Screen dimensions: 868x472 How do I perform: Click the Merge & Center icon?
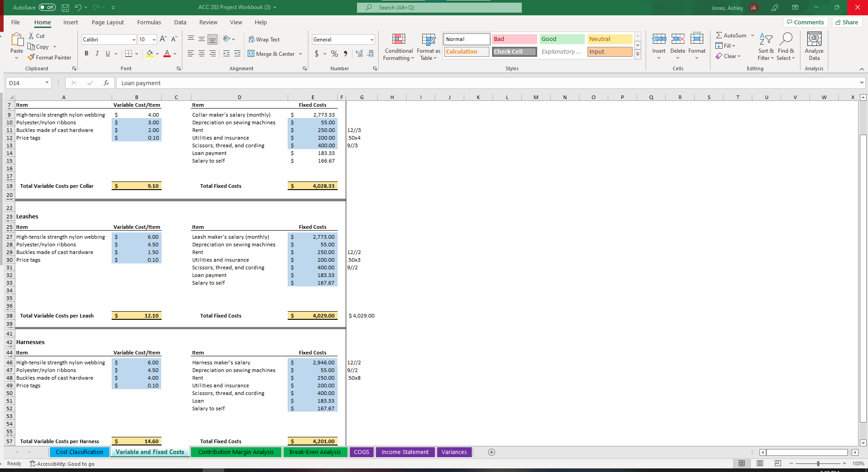pyautogui.click(x=251, y=54)
